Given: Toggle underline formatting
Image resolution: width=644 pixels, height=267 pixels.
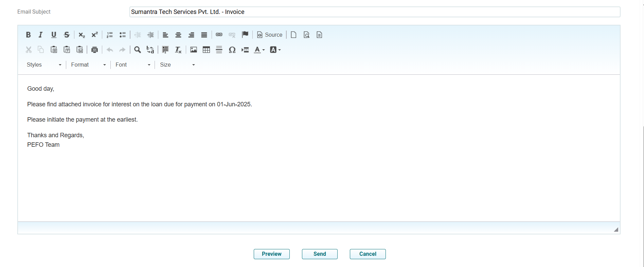Looking at the screenshot, I should point(54,35).
